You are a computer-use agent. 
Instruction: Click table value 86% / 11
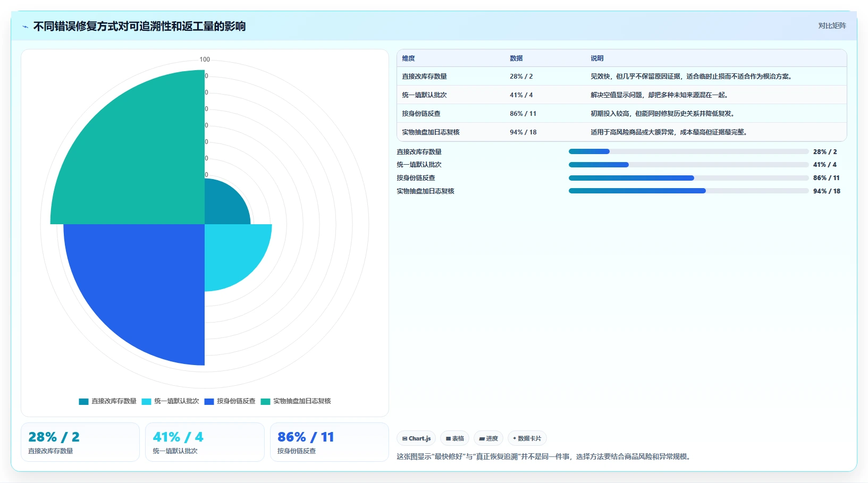pos(523,114)
